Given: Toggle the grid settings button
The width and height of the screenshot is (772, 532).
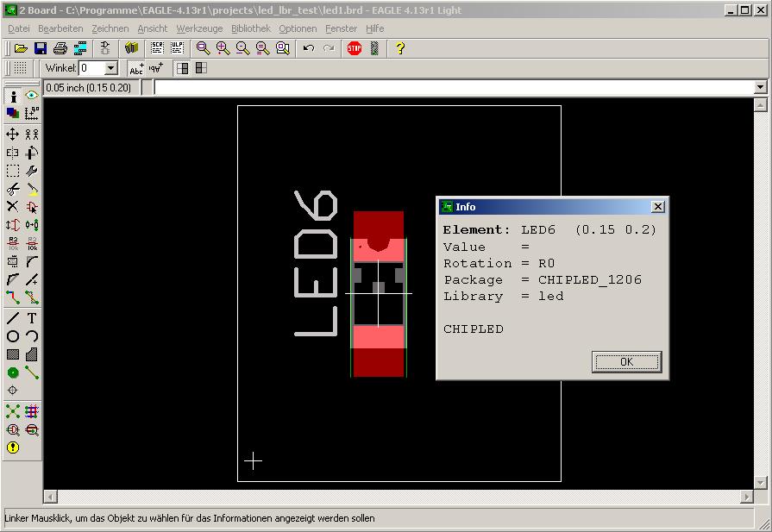Looking at the screenshot, I should pyautogui.click(x=20, y=68).
